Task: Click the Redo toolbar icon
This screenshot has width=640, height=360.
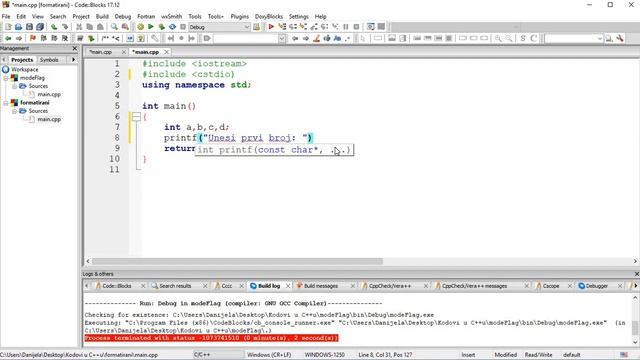Action: coord(64,27)
